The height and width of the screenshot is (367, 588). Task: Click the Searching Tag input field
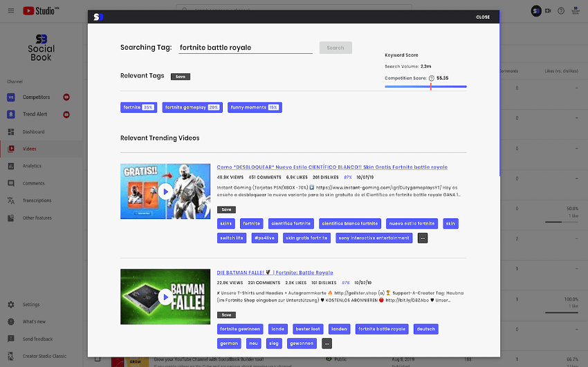(245, 48)
